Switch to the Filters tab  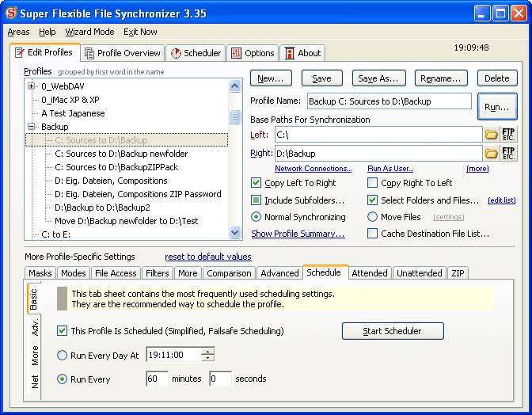[x=157, y=273]
